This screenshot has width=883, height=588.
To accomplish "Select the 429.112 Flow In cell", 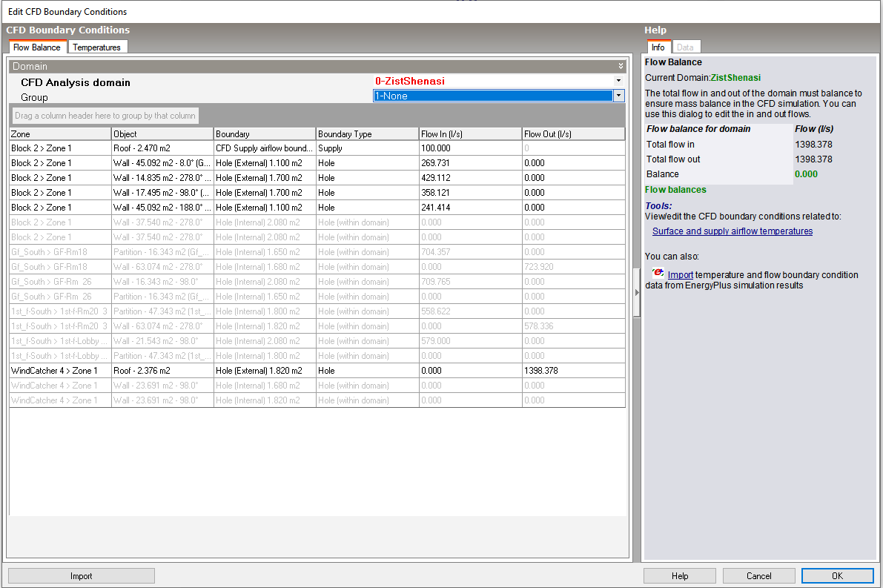I will pos(470,177).
